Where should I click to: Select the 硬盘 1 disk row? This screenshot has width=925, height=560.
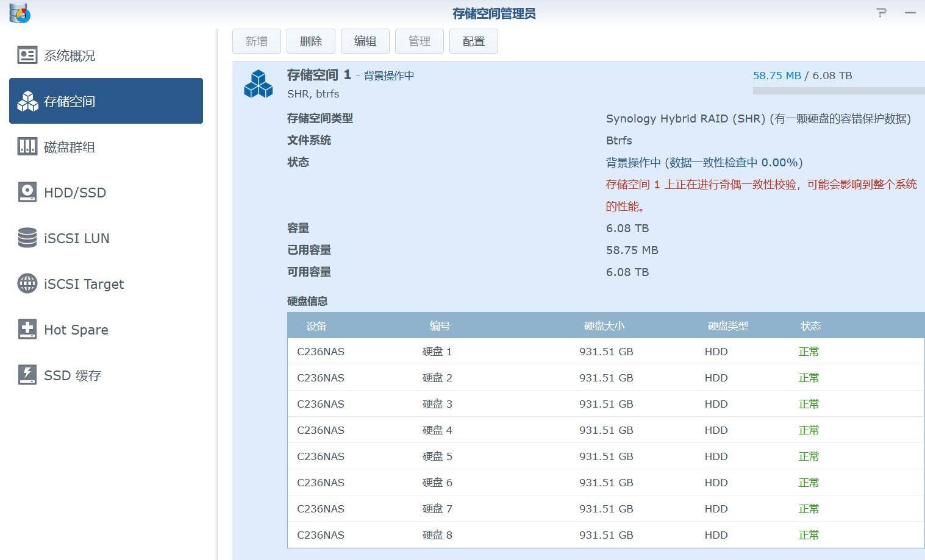[x=549, y=352]
